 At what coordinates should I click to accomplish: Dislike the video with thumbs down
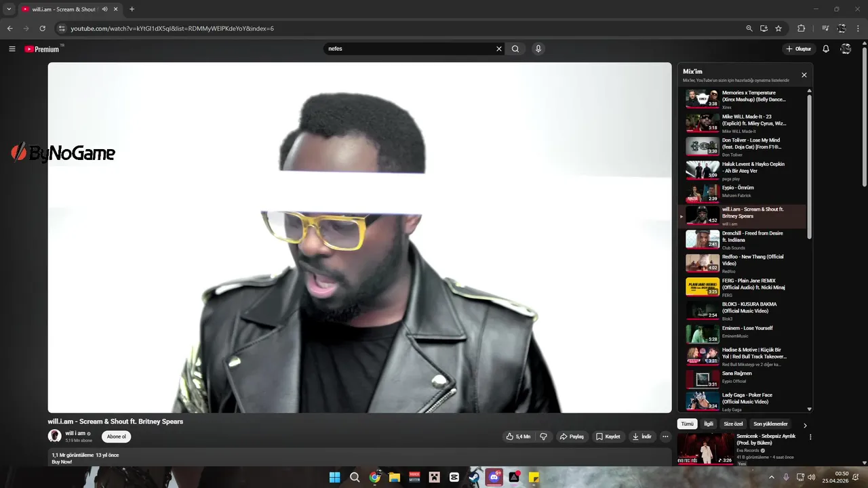(543, 436)
